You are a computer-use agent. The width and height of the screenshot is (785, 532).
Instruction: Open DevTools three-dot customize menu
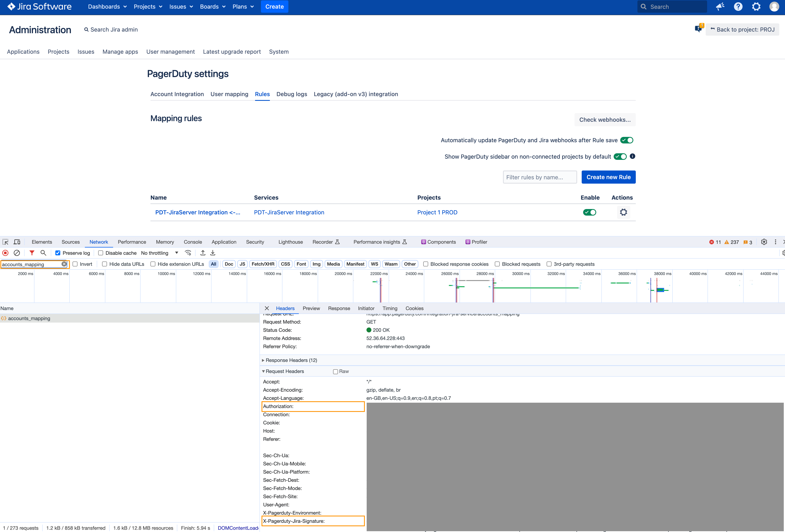[776, 242]
